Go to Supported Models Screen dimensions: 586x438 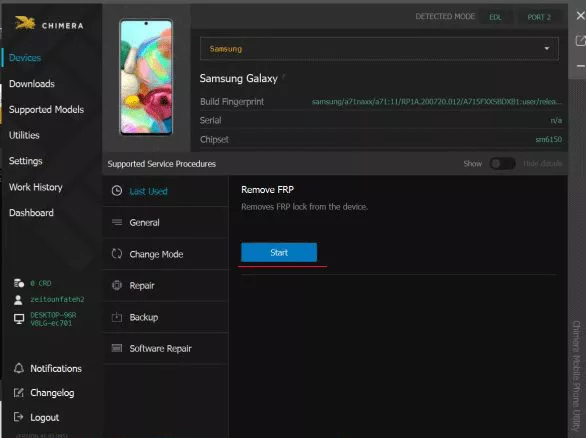pos(46,110)
